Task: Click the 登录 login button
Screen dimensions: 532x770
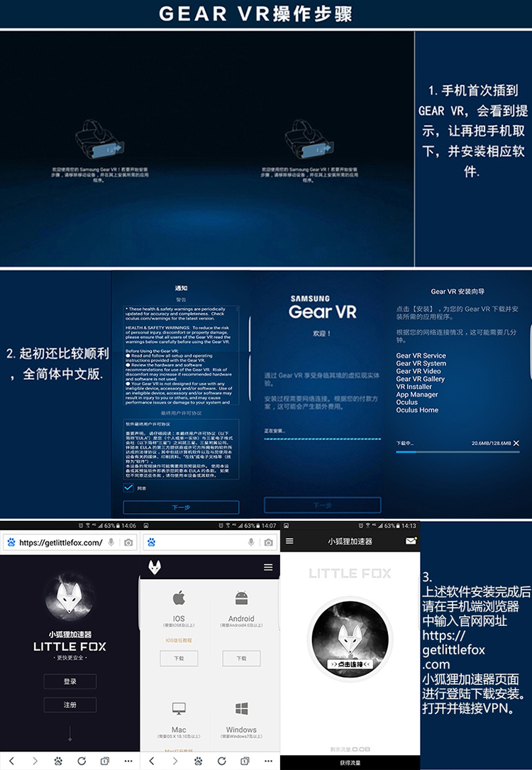Action: pos(70,681)
